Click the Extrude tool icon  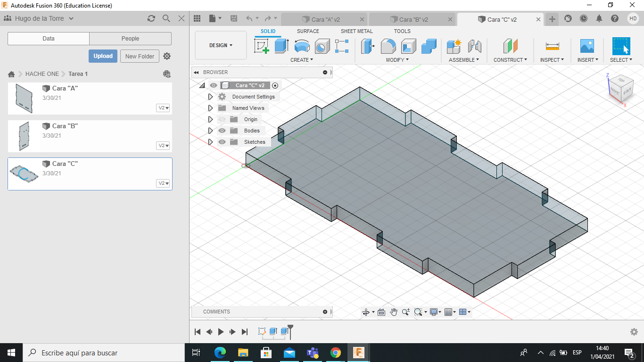pos(281,46)
